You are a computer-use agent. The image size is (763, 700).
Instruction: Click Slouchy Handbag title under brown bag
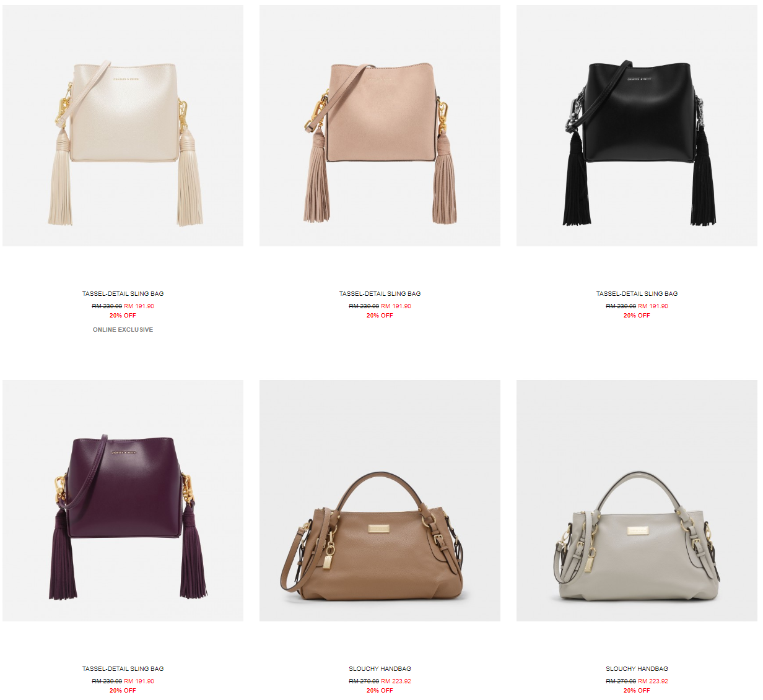click(380, 669)
